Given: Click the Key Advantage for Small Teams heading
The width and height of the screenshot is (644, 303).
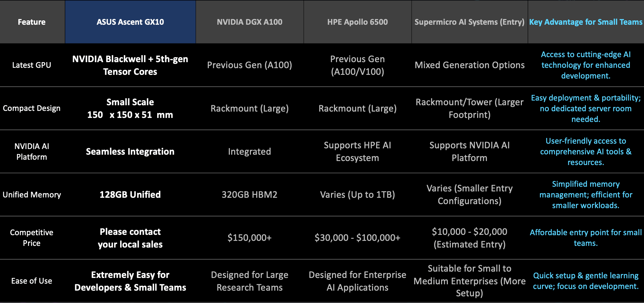Looking at the screenshot, I should coord(586,22).
